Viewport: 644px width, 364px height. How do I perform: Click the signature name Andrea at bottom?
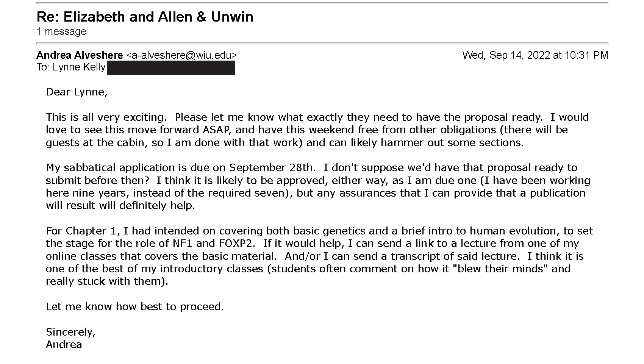coord(64,345)
